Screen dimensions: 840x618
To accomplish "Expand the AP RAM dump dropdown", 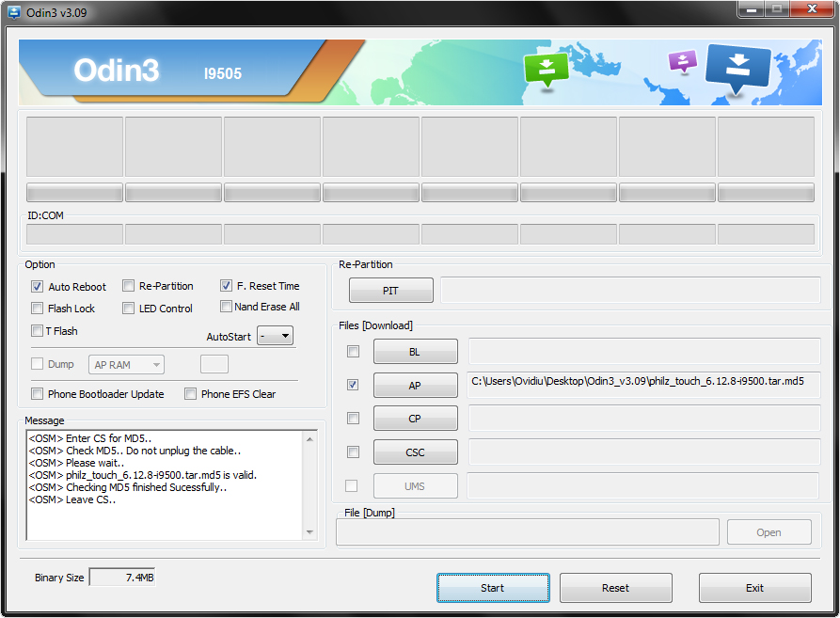I will pyautogui.click(x=127, y=365).
